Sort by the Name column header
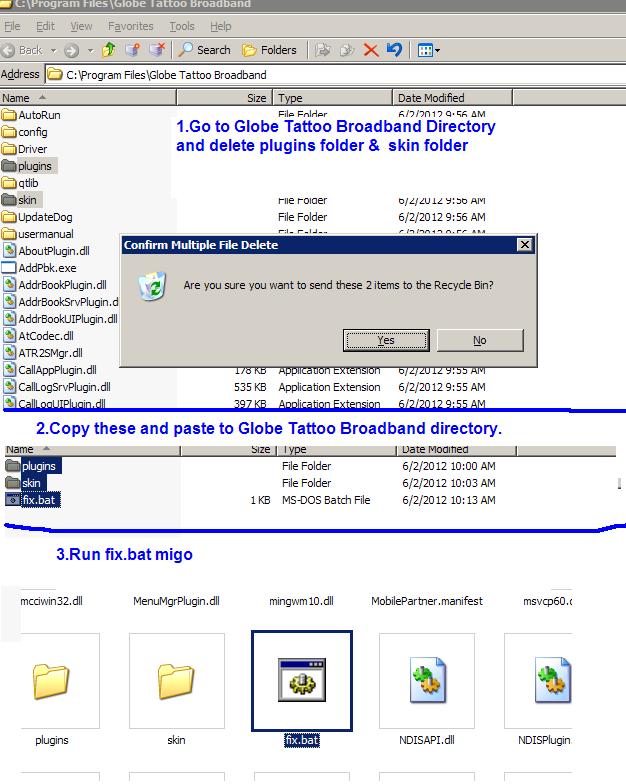The height and width of the screenshot is (784, 626). point(88,98)
